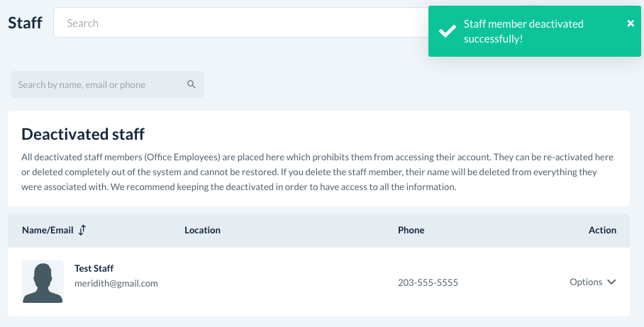Click the Name/Email column header

tap(48, 230)
